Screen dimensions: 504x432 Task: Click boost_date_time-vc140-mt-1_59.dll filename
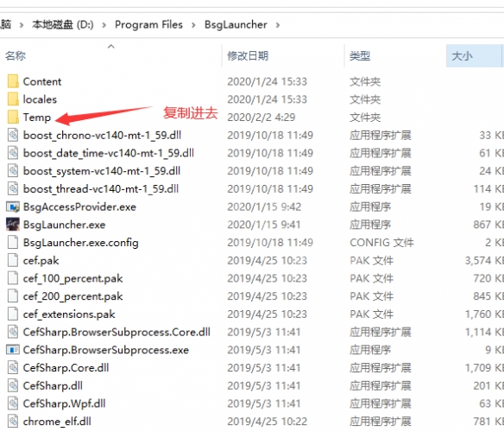pyautogui.click(x=109, y=153)
